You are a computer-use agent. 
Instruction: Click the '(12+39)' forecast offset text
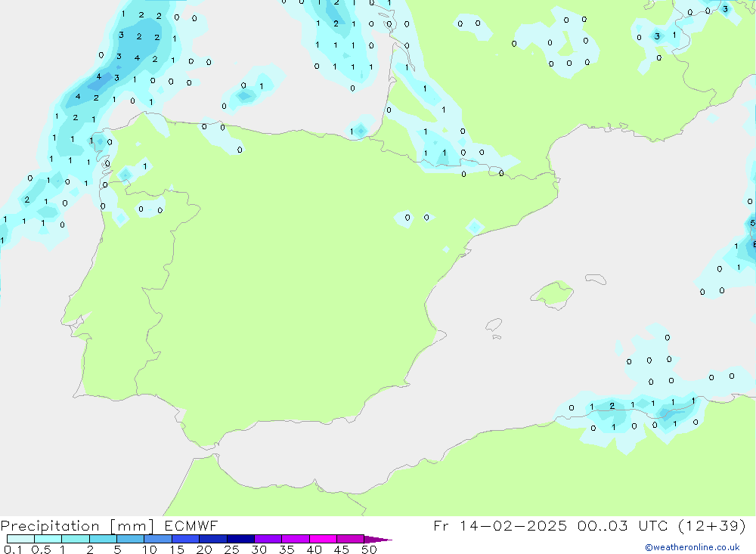pos(711,525)
